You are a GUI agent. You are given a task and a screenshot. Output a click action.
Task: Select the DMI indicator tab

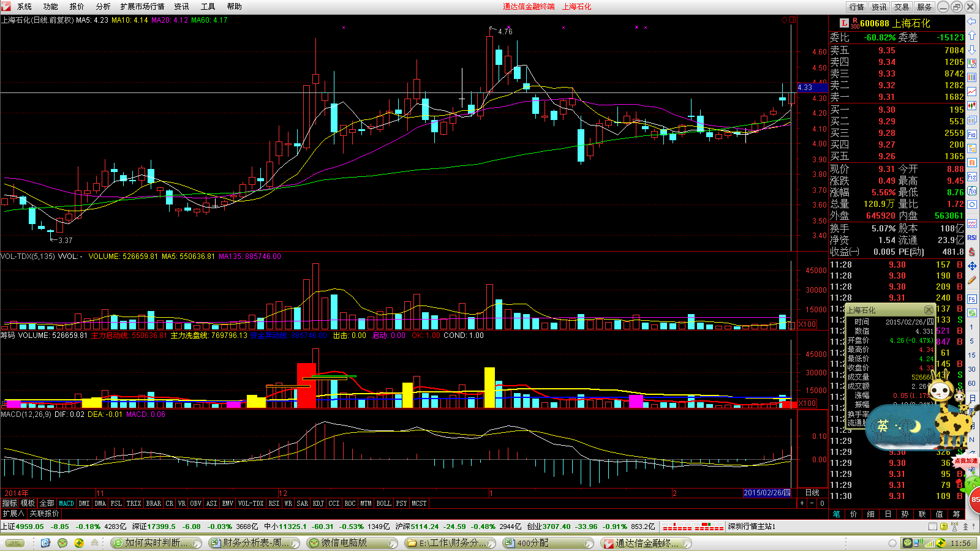pyautogui.click(x=84, y=503)
